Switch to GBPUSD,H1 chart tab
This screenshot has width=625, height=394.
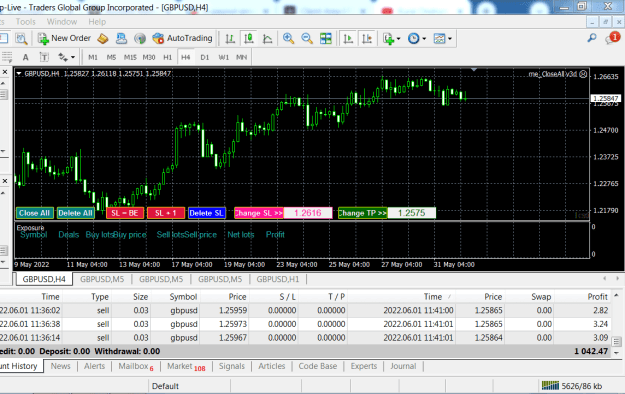pos(277,279)
